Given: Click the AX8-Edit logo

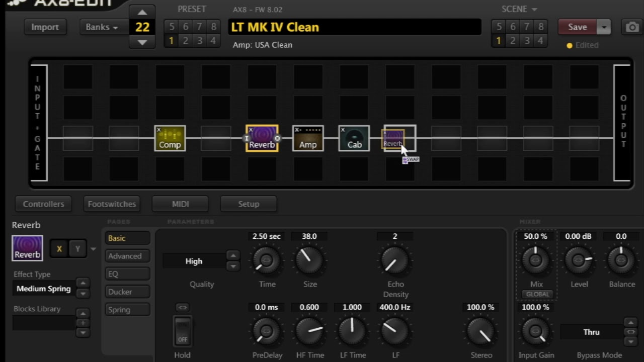Looking at the screenshot, I should (60, 4).
